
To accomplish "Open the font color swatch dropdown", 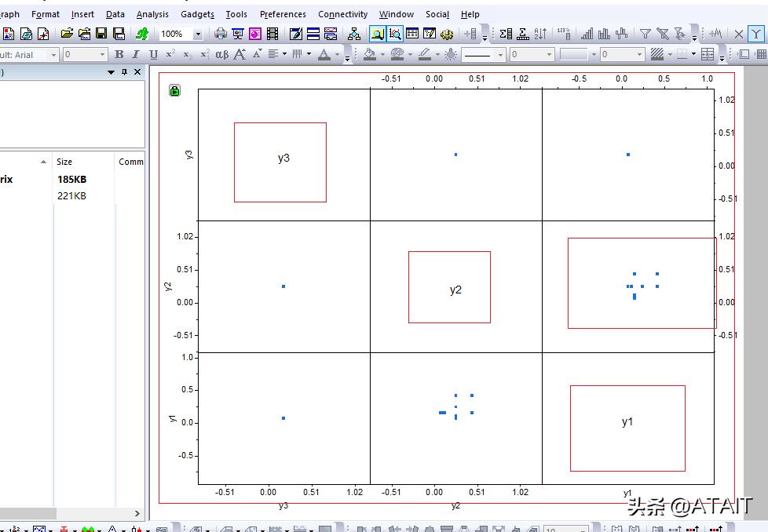I will pos(336,54).
